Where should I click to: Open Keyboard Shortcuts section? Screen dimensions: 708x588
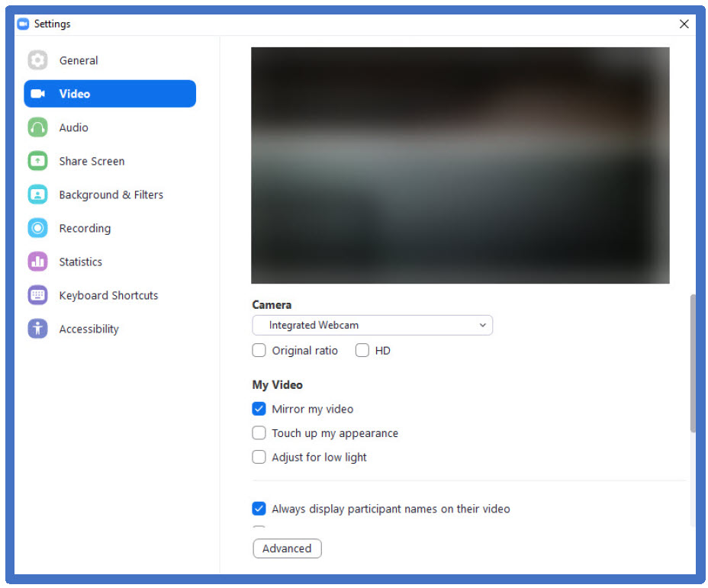(108, 296)
